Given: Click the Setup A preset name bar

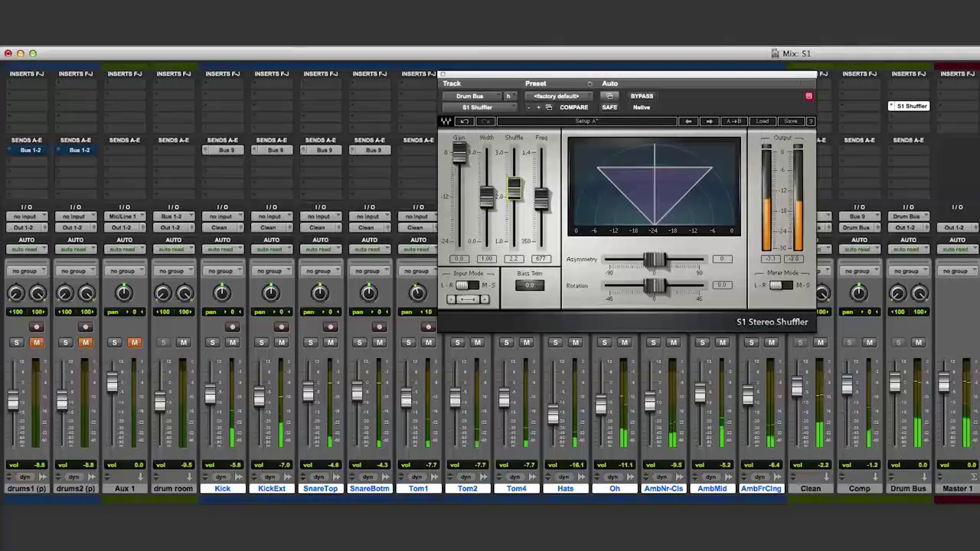Looking at the screenshot, I should [587, 122].
